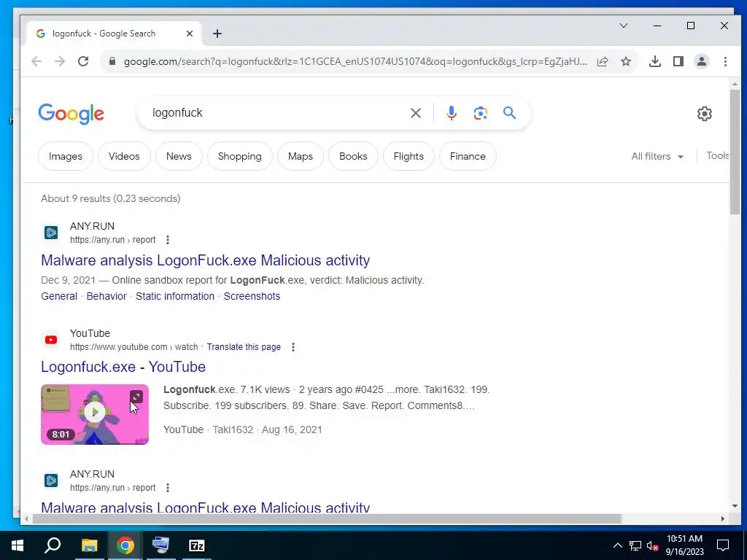This screenshot has width=747, height=560.
Task: Click the vertical scrollbar thumb
Action: tap(735, 152)
